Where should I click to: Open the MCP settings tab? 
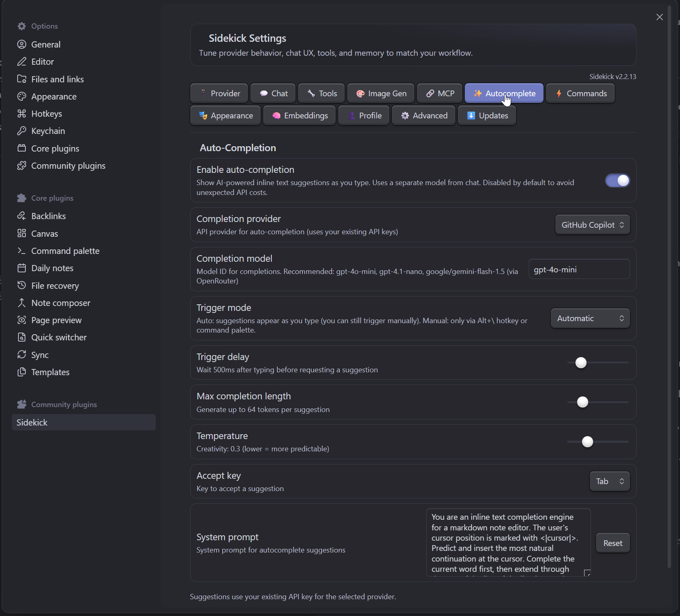pyautogui.click(x=439, y=93)
